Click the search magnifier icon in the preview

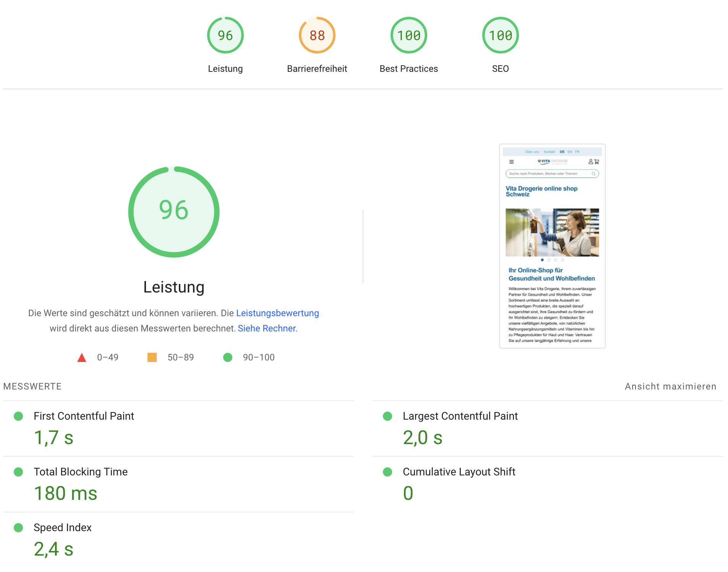tap(593, 174)
